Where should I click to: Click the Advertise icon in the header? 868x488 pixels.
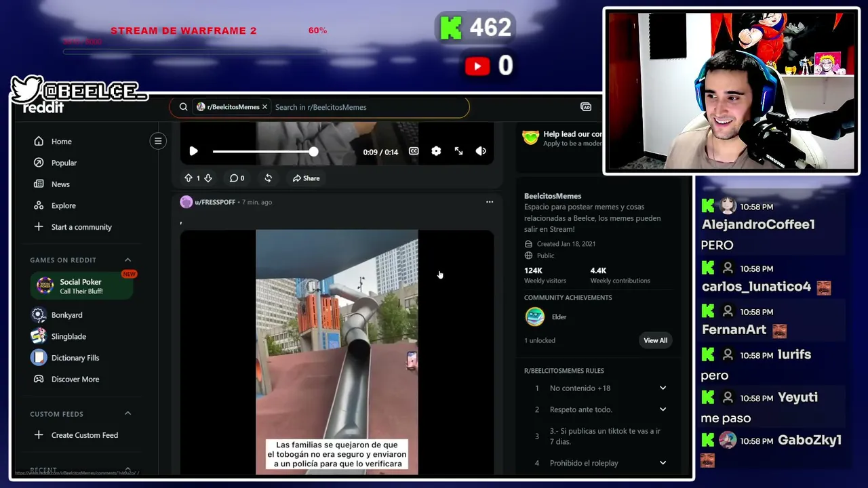[x=586, y=107]
